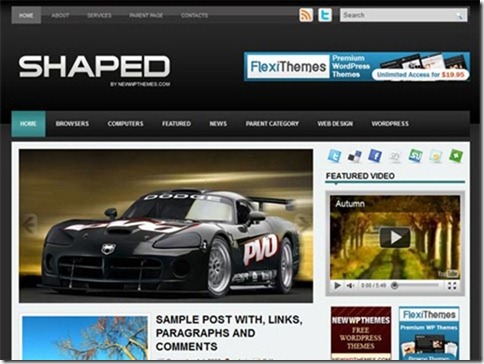This screenshot has width=484, height=364.
Task: Open the Parent Page menu item
Action: pos(146,15)
